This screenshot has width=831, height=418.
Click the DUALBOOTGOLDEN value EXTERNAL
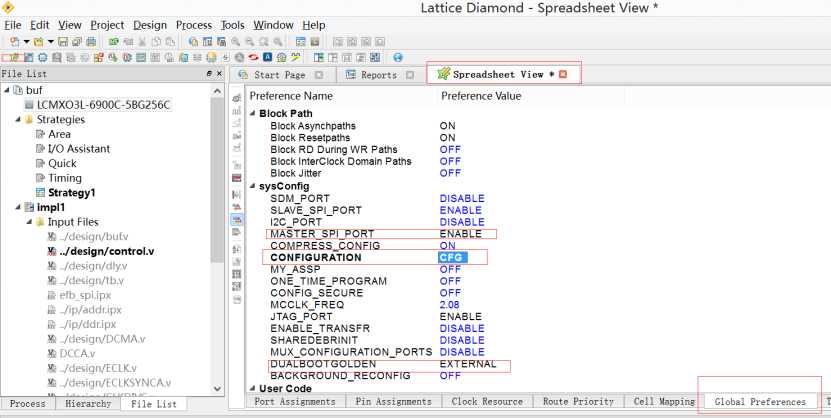[x=468, y=364]
